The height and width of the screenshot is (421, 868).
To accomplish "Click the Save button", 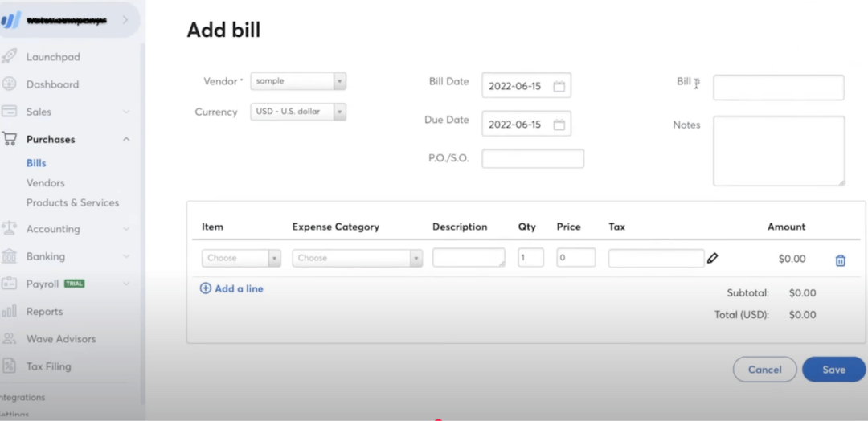I will click(x=833, y=370).
